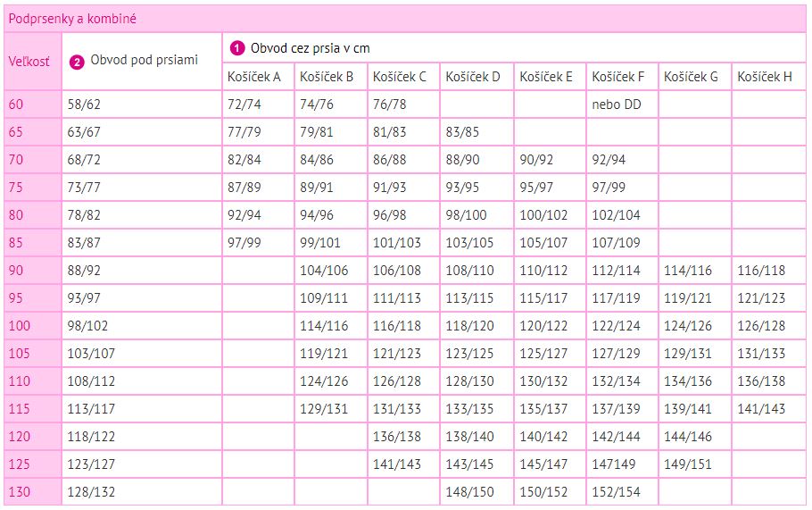Screen dimensions: 812x510
Task: Click the pink number 1 circle icon
Action: pyautogui.click(x=237, y=49)
